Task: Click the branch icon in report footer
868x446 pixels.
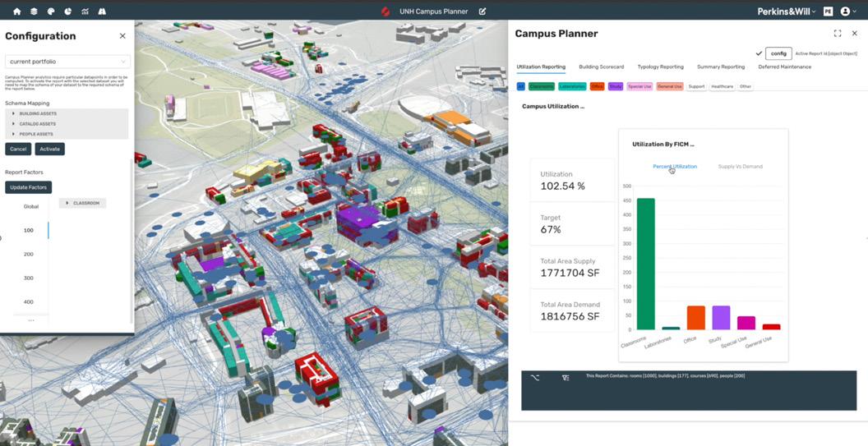Action: click(534, 378)
